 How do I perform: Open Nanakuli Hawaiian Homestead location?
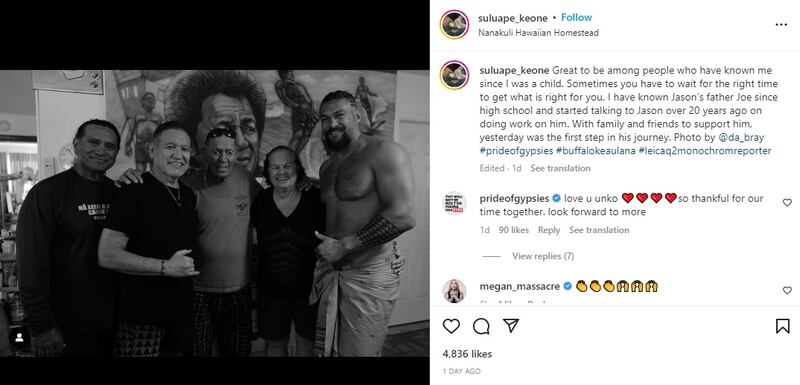pos(538,33)
